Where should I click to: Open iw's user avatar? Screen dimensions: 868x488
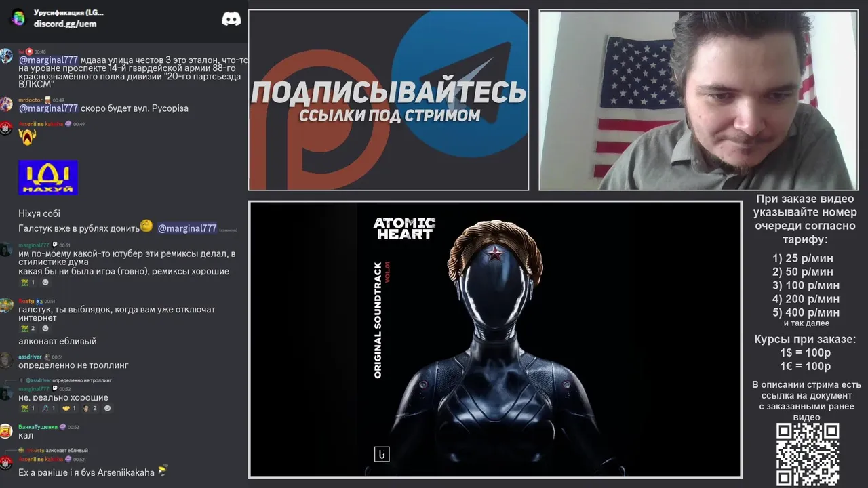click(x=6, y=56)
